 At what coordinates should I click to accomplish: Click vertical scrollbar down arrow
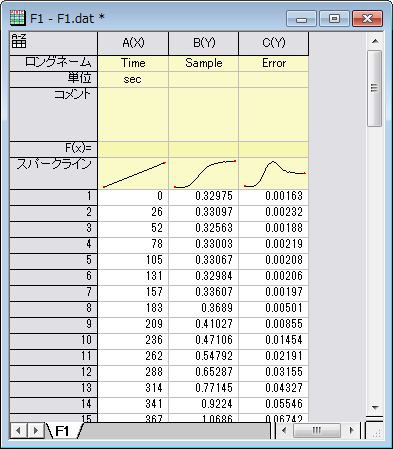click(x=375, y=407)
